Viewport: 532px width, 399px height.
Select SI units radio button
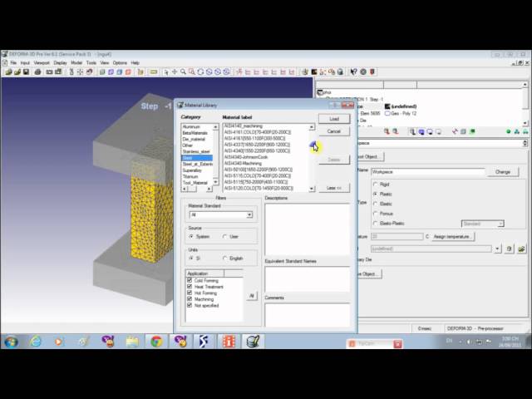tap(191, 259)
